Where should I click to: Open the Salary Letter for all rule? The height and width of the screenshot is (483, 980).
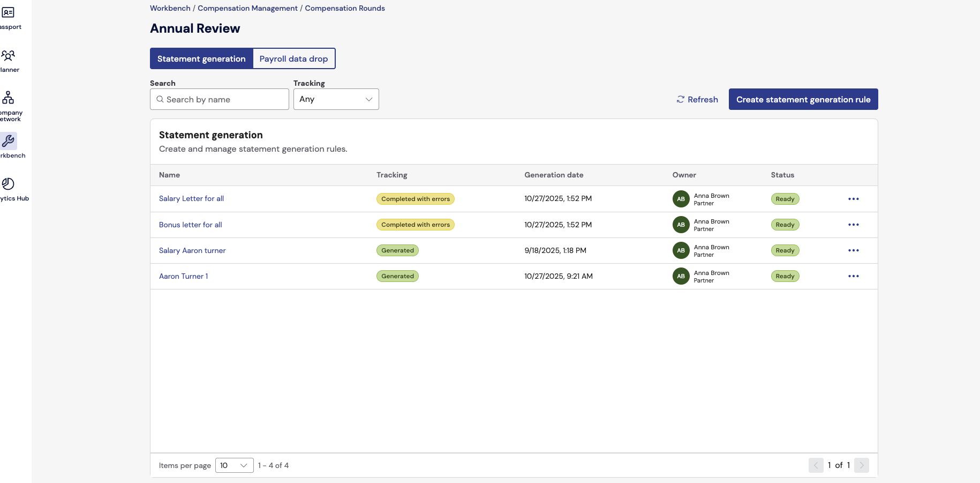[x=191, y=199]
